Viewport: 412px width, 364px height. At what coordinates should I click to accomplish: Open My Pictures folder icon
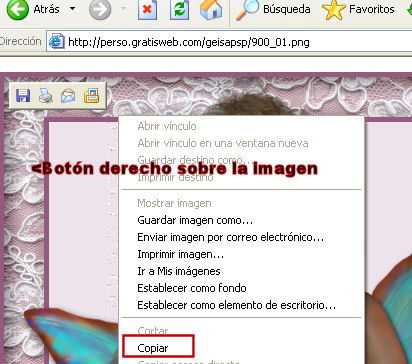coord(91,96)
